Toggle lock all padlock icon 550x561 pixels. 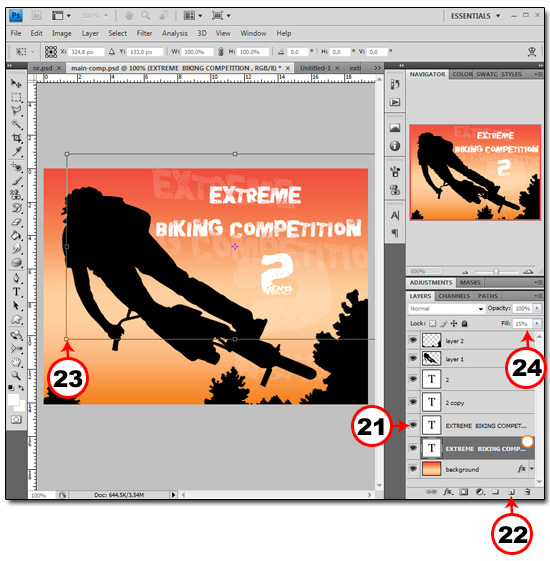pyautogui.click(x=464, y=323)
